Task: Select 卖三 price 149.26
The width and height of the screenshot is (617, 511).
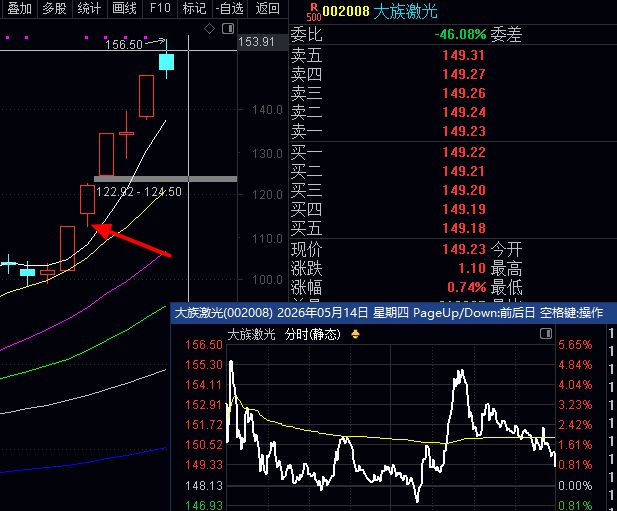Action: (464, 93)
